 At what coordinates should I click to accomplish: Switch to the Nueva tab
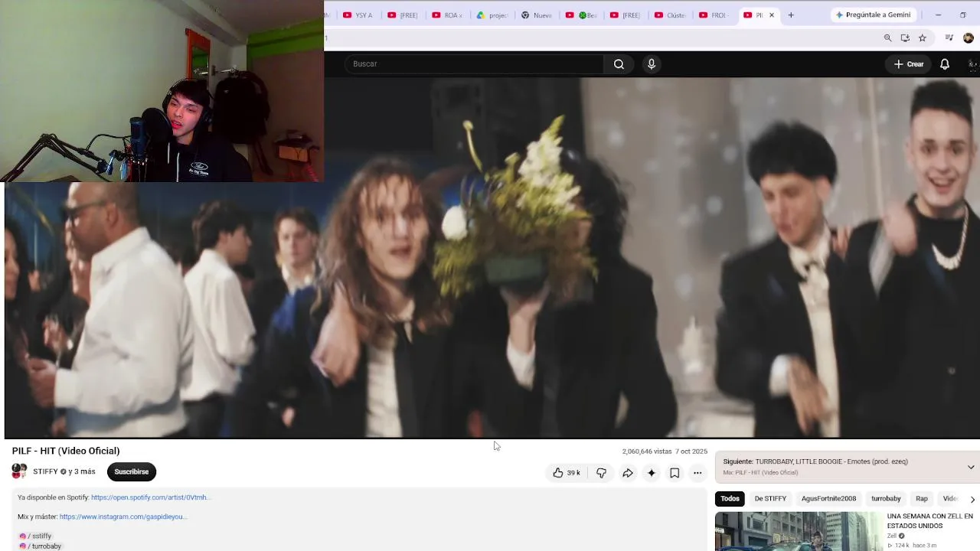[537, 15]
